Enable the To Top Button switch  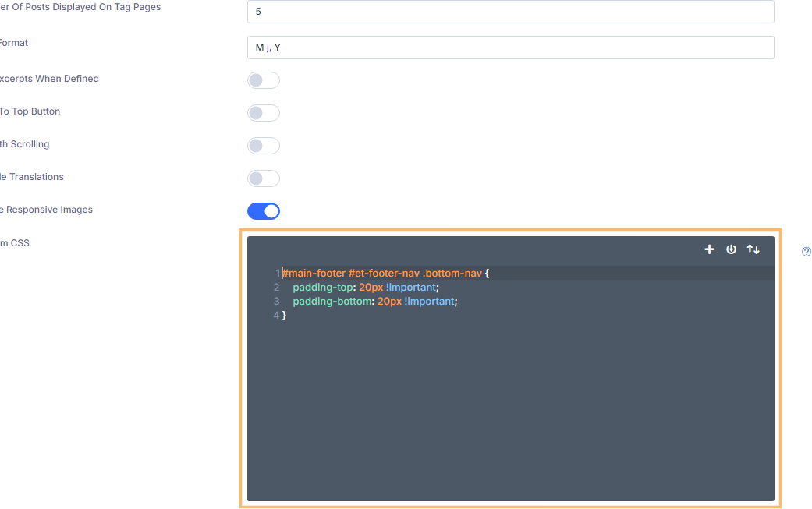[264, 113]
